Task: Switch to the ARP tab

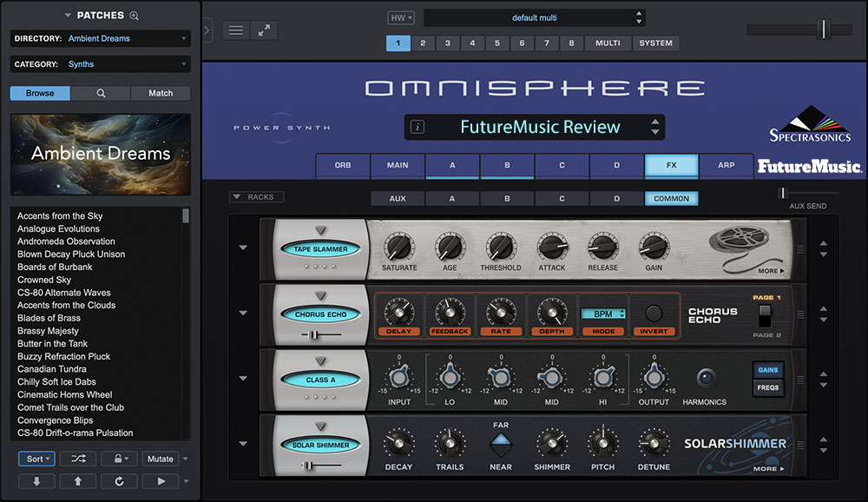Action: point(727,165)
